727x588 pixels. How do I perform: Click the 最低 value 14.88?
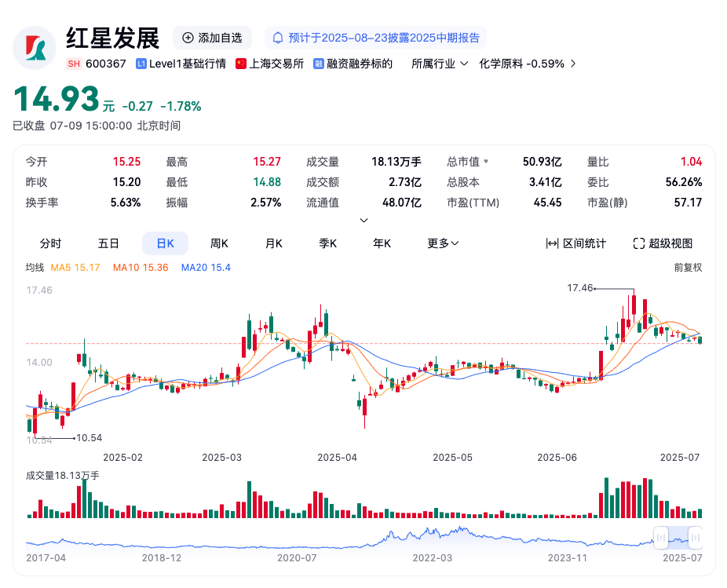267,182
